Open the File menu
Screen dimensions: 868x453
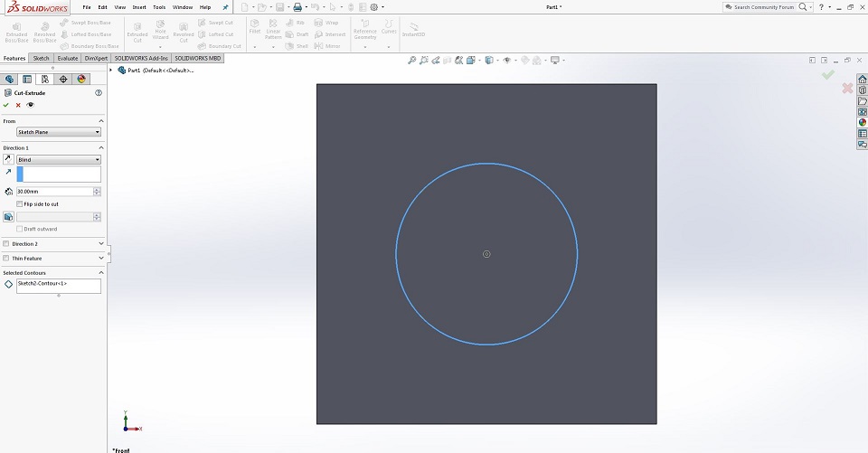[87, 7]
